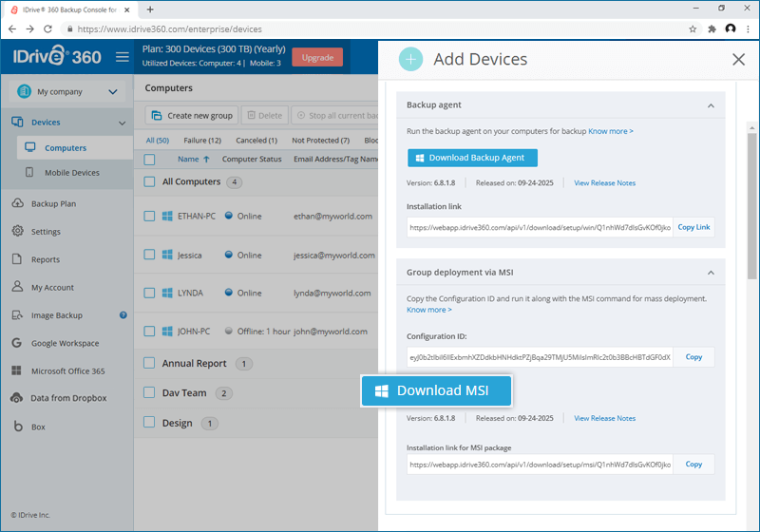Click the browser extensions puzzle icon

pyautogui.click(x=712, y=29)
